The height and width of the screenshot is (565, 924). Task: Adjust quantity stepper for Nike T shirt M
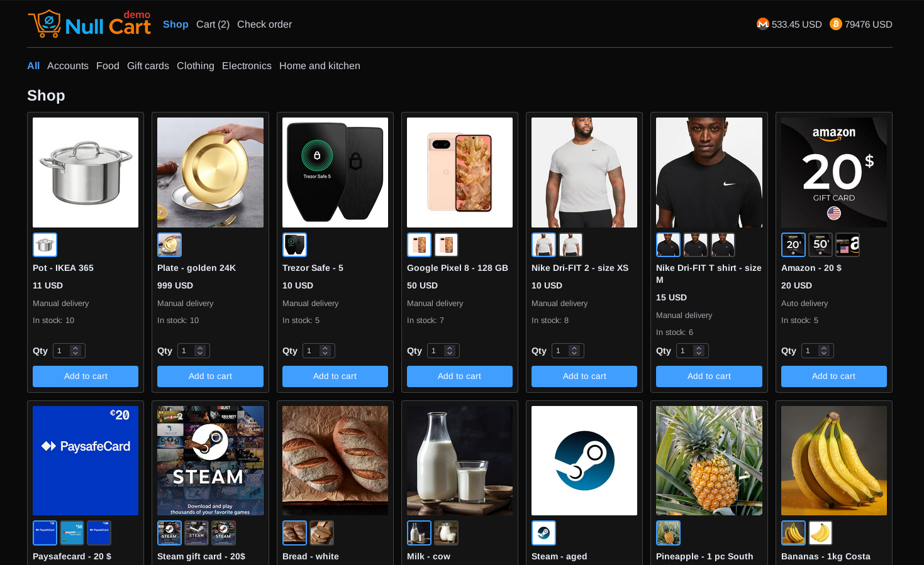[699, 351]
